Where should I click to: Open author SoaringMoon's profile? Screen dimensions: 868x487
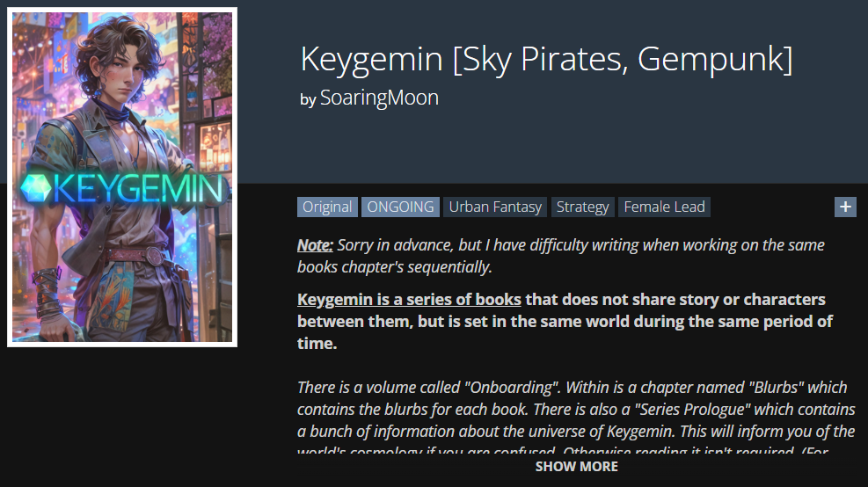379,98
